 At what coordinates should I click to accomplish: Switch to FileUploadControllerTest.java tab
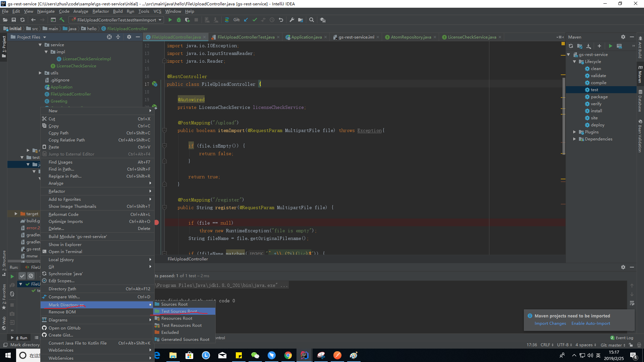tap(246, 37)
